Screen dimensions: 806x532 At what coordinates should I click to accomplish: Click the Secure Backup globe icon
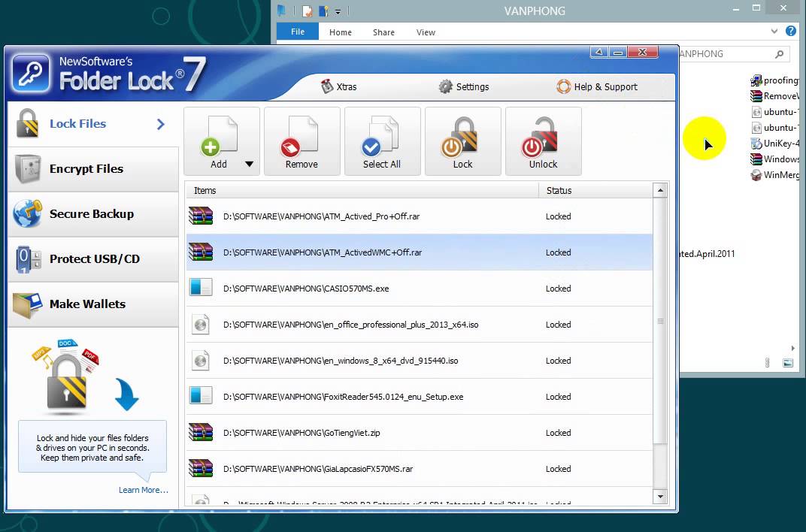click(x=28, y=213)
